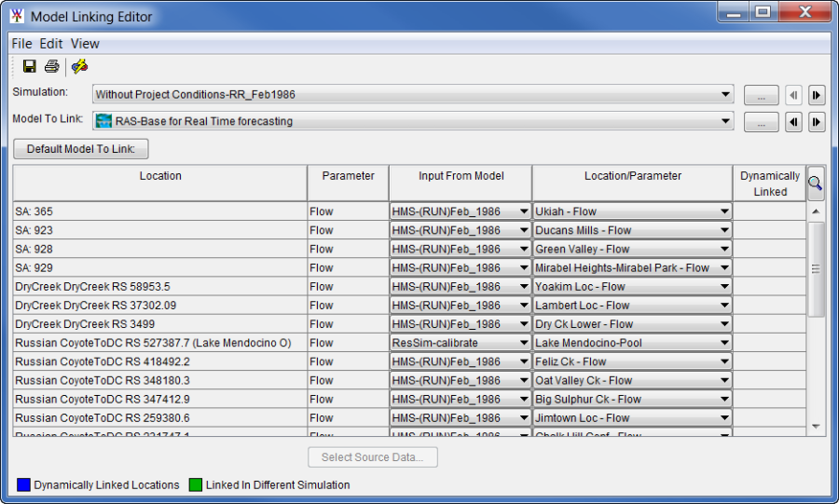839x504 pixels.
Task: Select Russian CoyoteToDC RS 347412.9 row
Action: [160, 400]
